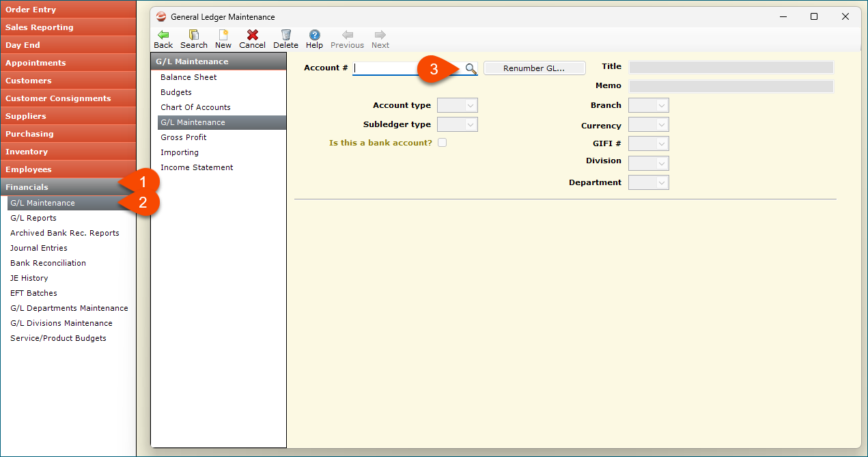
Task: Collapse the Financials sidebar section
Action: (68, 187)
